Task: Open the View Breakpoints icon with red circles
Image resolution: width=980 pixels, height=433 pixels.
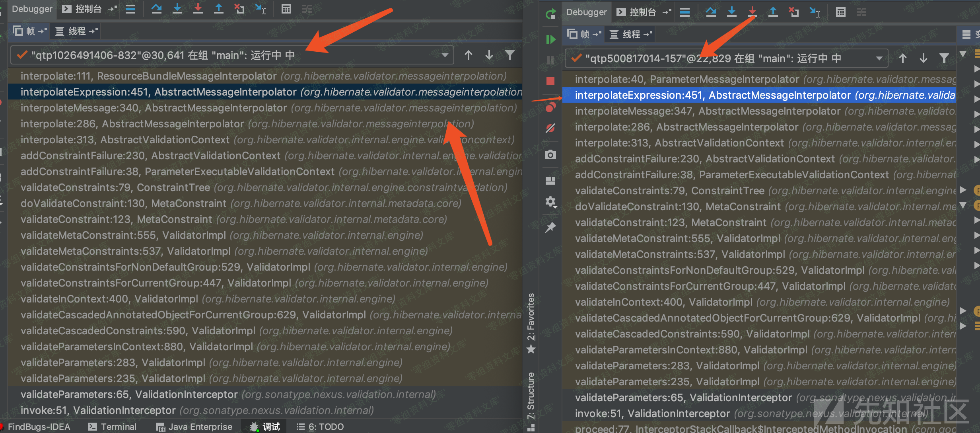Action: point(550,107)
